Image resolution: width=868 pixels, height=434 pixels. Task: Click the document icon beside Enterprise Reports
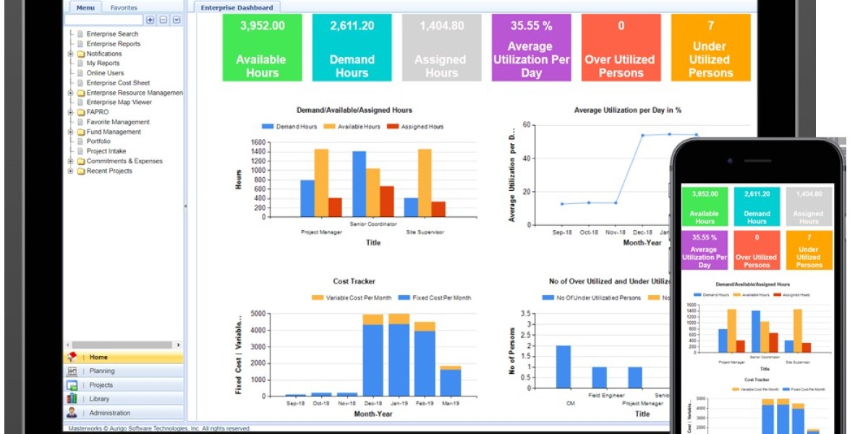tap(80, 44)
